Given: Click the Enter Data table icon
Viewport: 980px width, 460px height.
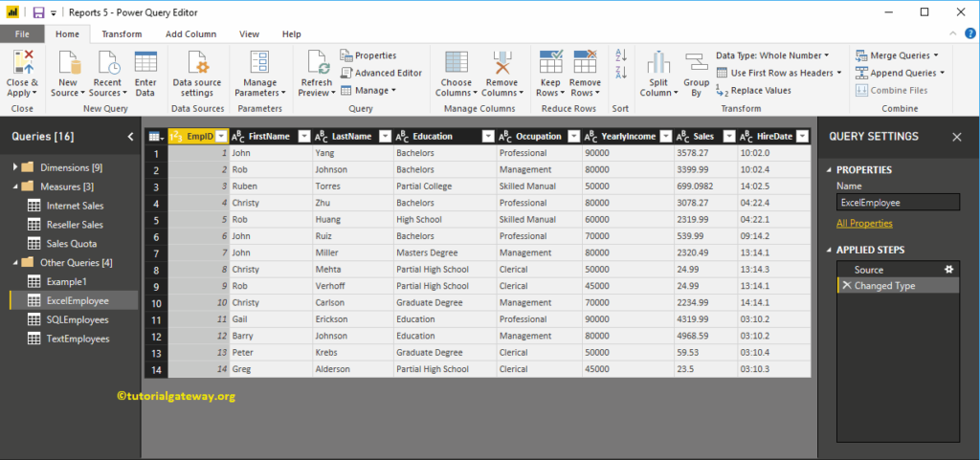Looking at the screenshot, I should point(145,62).
